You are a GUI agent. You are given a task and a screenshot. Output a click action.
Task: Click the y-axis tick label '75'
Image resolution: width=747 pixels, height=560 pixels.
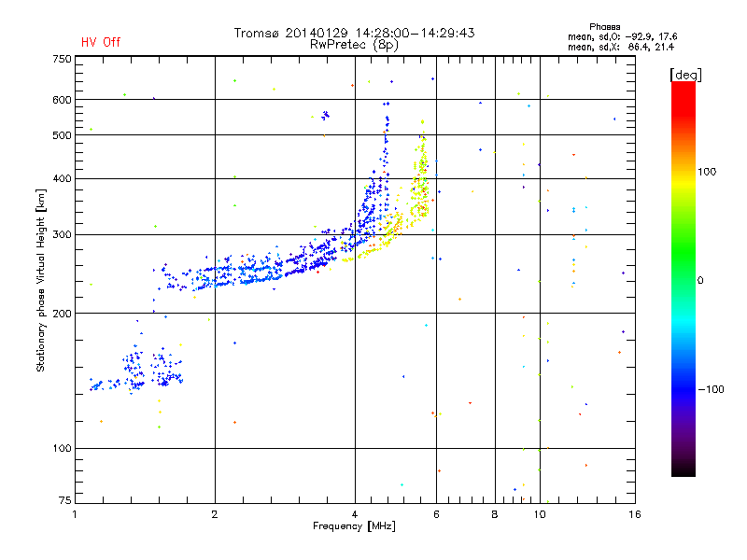tap(65, 500)
